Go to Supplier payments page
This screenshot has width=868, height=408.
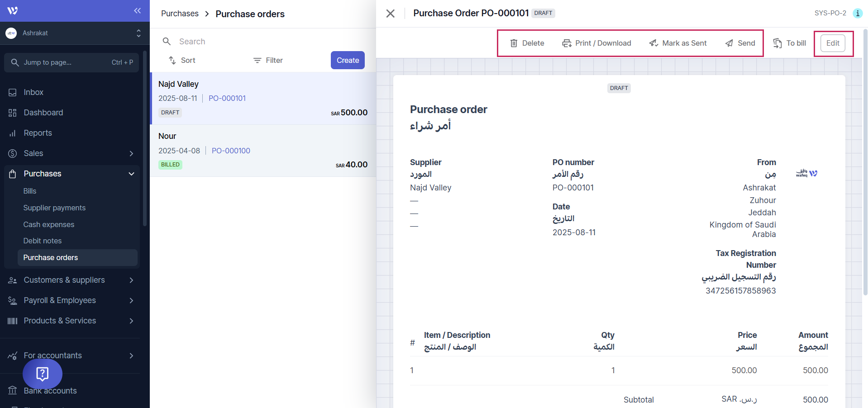point(54,208)
